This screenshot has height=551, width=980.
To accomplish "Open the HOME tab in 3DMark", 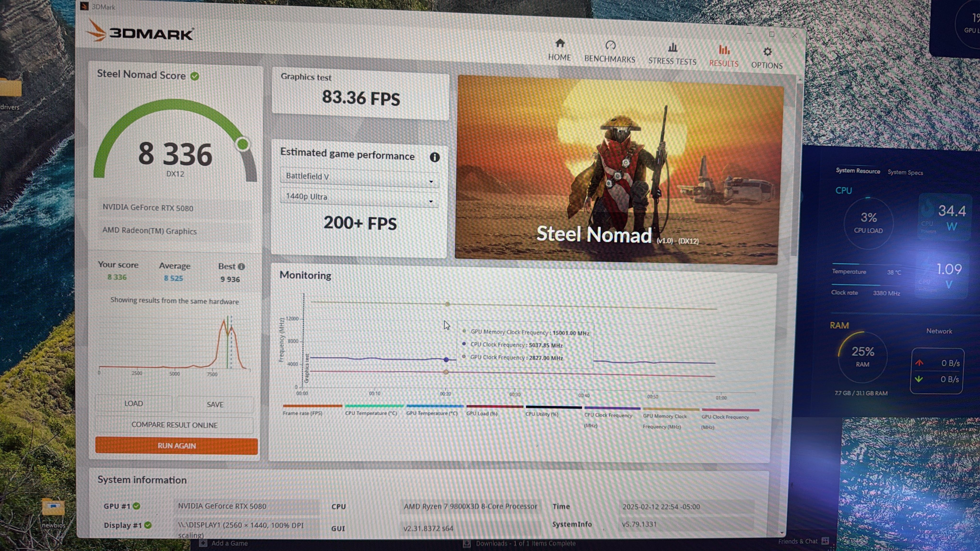I will click(559, 50).
